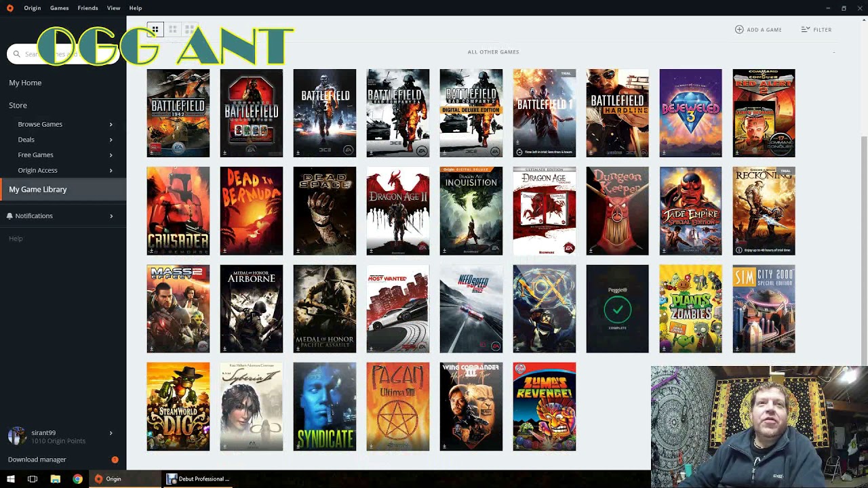Select the Battlefield 1942 game tile
The height and width of the screenshot is (488, 868).
(x=178, y=113)
